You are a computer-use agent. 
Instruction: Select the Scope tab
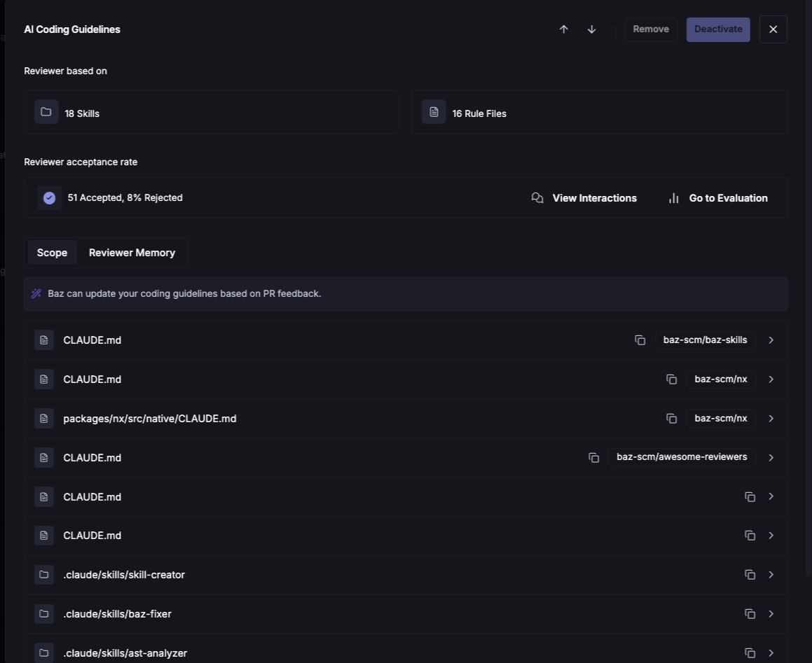[52, 253]
